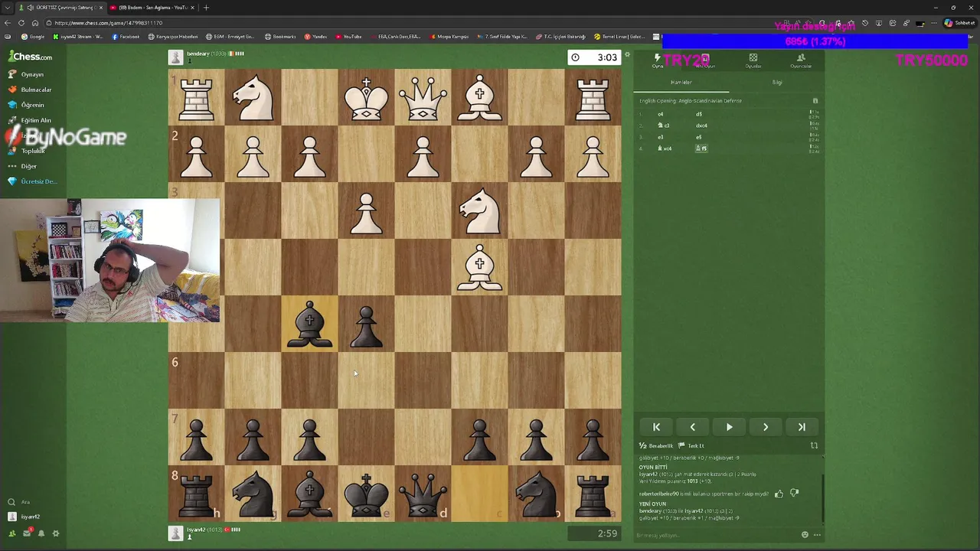Image resolution: width=980 pixels, height=551 pixels.
Task: Open chat options three-dots menu
Action: [817, 535]
